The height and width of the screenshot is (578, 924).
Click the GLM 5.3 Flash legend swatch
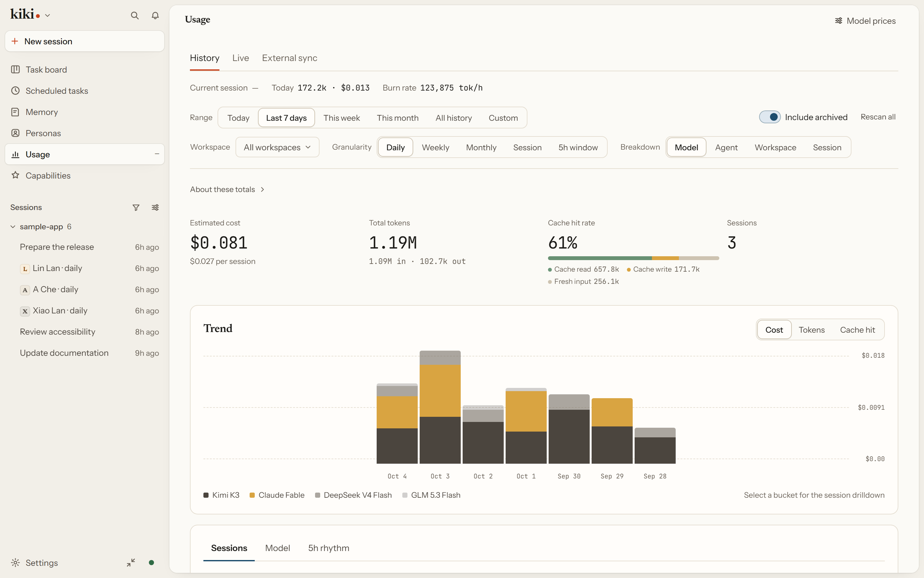click(x=405, y=495)
